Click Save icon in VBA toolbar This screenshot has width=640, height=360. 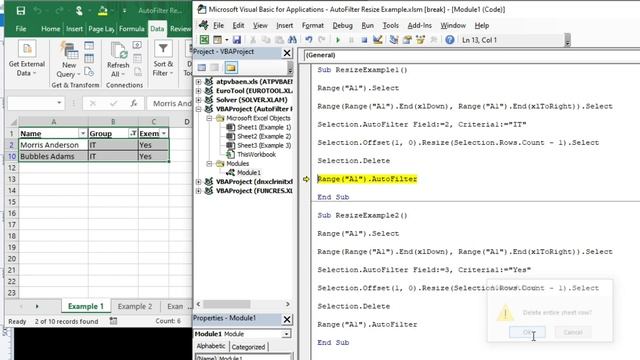[x=237, y=40]
